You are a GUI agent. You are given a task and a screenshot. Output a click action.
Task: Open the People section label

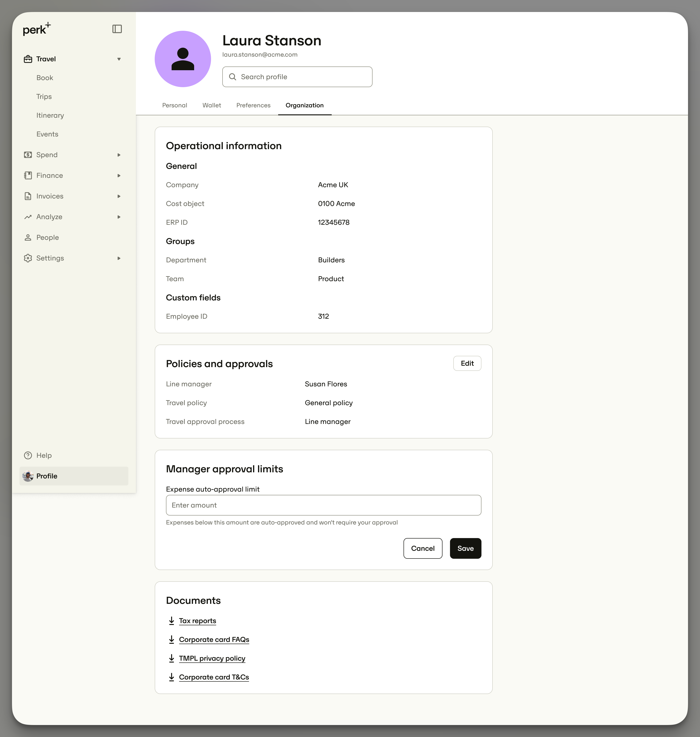48,237
